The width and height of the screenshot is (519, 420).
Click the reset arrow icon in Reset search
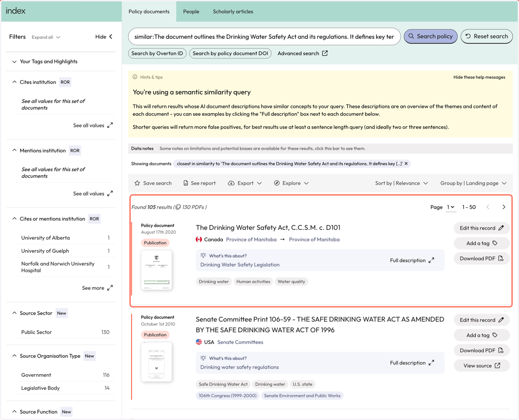pyautogui.click(x=468, y=36)
